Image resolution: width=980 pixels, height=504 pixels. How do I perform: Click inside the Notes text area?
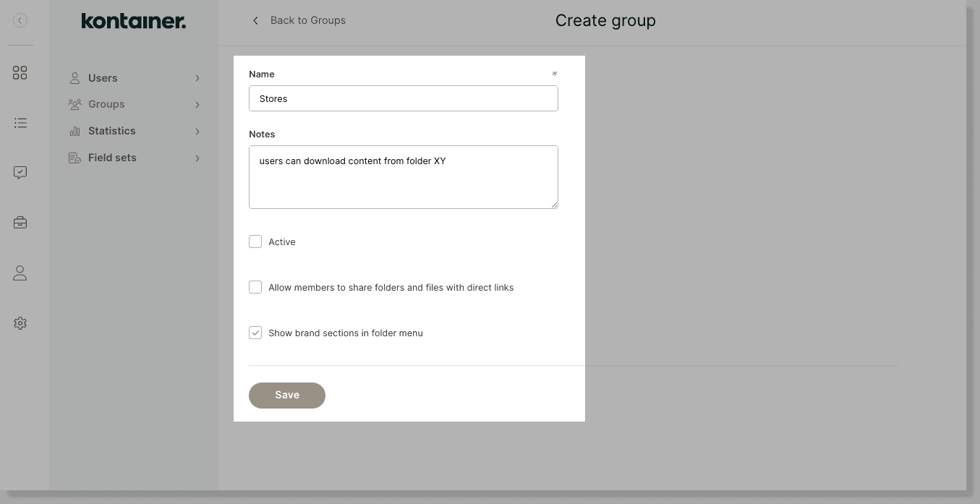403,176
